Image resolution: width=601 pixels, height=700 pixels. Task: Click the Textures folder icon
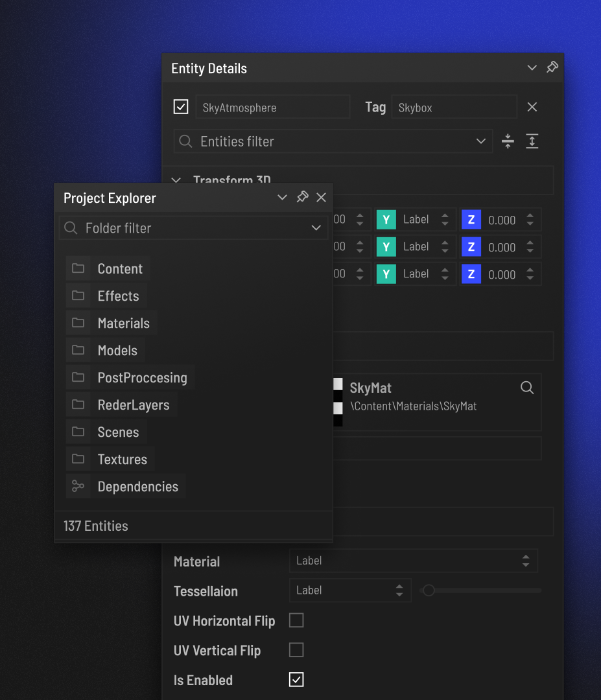click(78, 459)
